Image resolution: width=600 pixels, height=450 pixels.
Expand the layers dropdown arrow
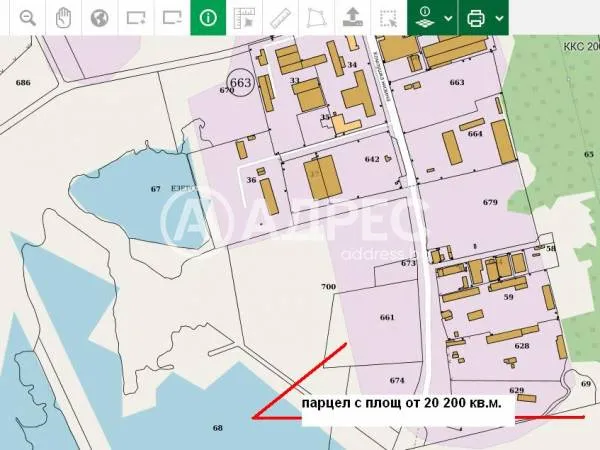click(447, 18)
